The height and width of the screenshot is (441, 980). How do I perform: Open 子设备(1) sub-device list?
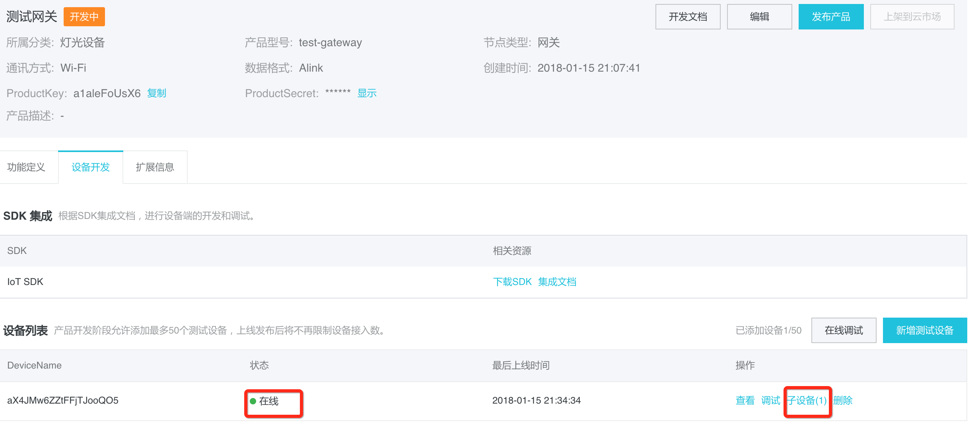pos(807,400)
